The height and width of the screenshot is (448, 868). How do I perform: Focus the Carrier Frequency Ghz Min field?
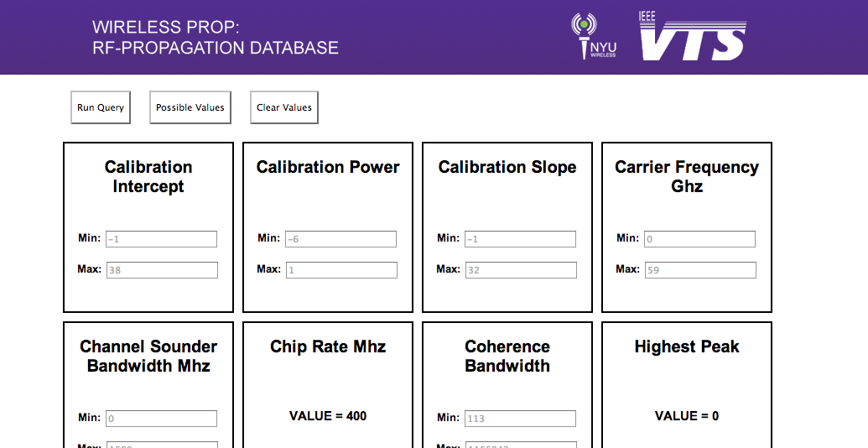pos(699,239)
